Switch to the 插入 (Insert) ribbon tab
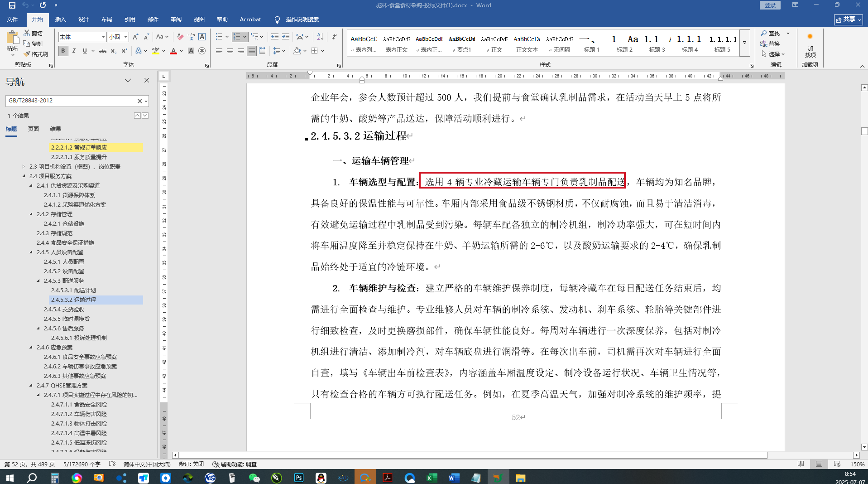Image resolution: width=868 pixels, height=484 pixels. (60, 19)
